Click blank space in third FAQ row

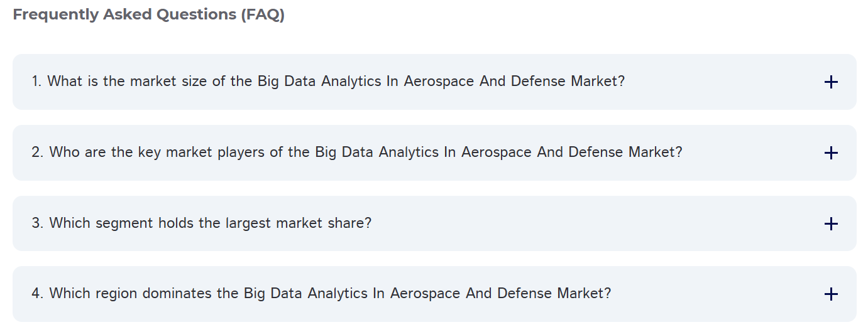click(x=566, y=224)
